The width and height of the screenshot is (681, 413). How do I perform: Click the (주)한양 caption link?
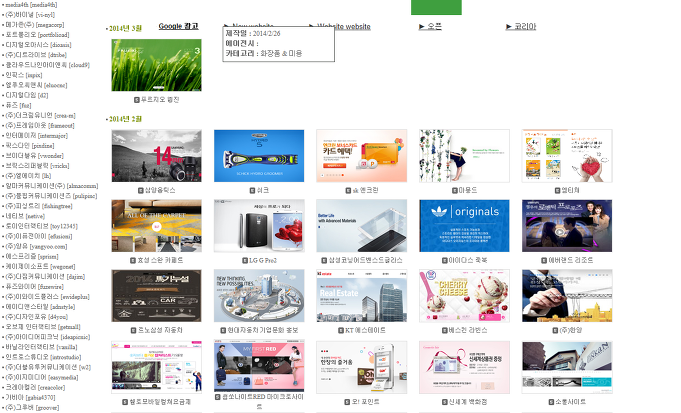(571, 330)
